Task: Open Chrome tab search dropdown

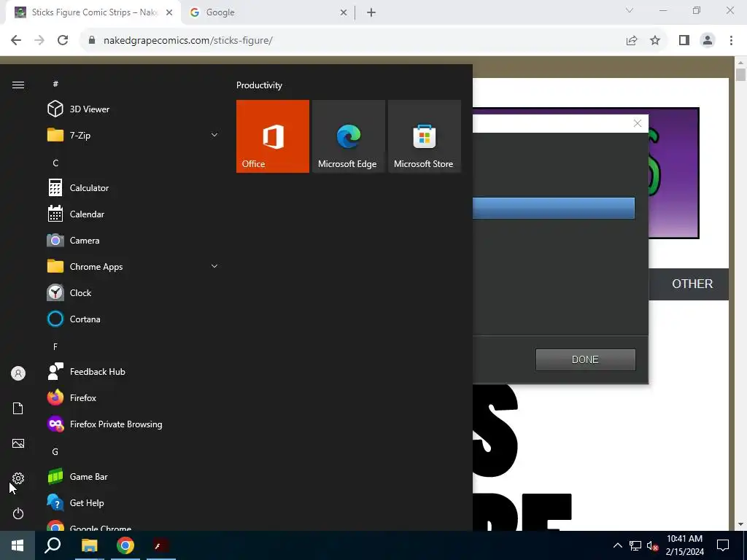Action: [x=630, y=10]
